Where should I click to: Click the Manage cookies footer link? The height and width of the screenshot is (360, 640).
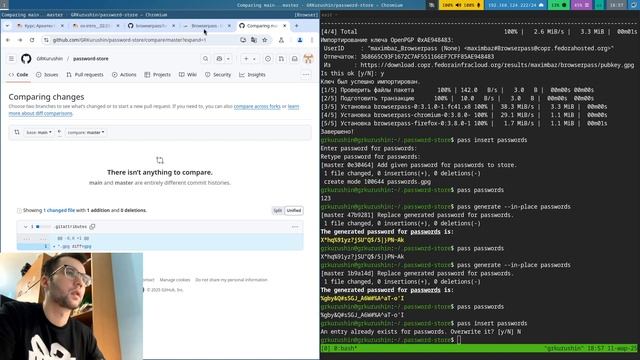[x=175, y=280]
